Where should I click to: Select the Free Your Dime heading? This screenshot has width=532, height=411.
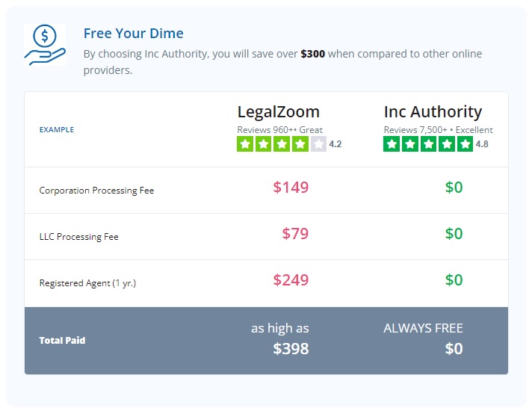click(x=133, y=34)
